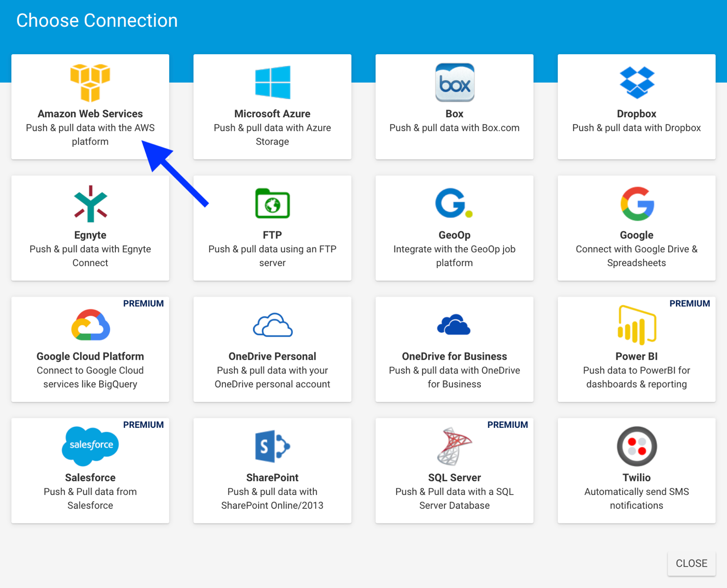Screen dimensions: 727x588
Task: Click the 'Choose Connection' dialog heading
Action: (97, 21)
